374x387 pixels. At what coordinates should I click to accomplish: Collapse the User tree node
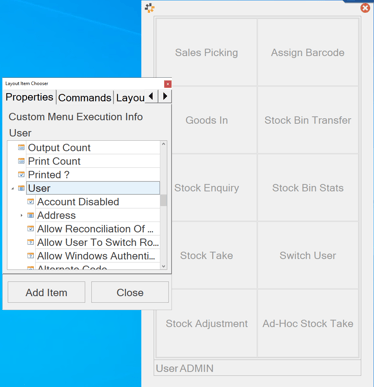pyautogui.click(x=12, y=189)
